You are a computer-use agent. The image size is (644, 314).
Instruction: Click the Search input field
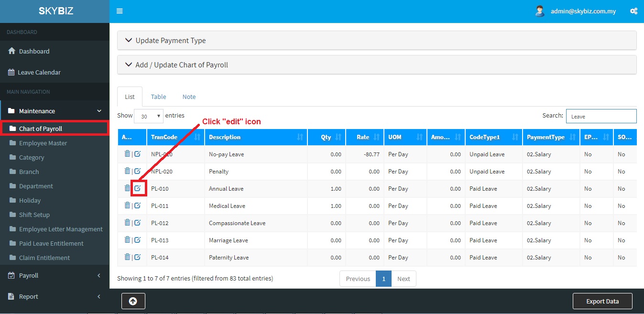tap(601, 116)
